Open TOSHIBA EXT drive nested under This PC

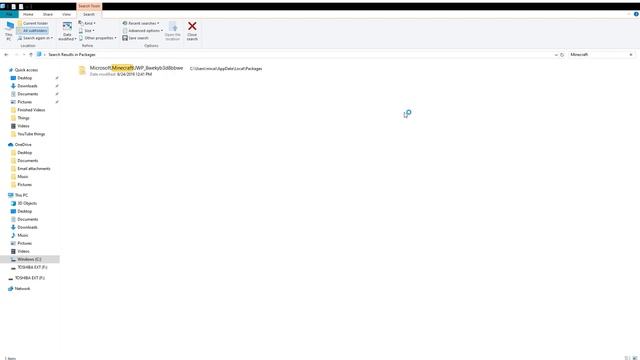[32, 267]
